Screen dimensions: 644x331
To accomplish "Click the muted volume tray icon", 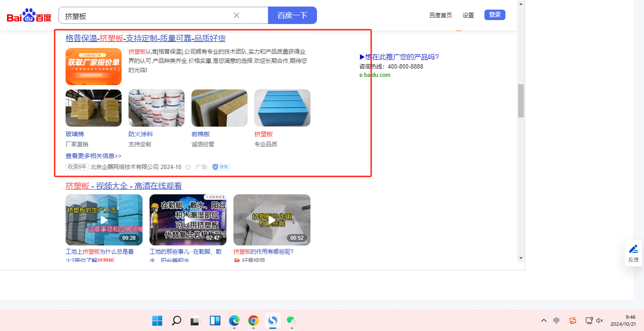I will (x=600, y=321).
